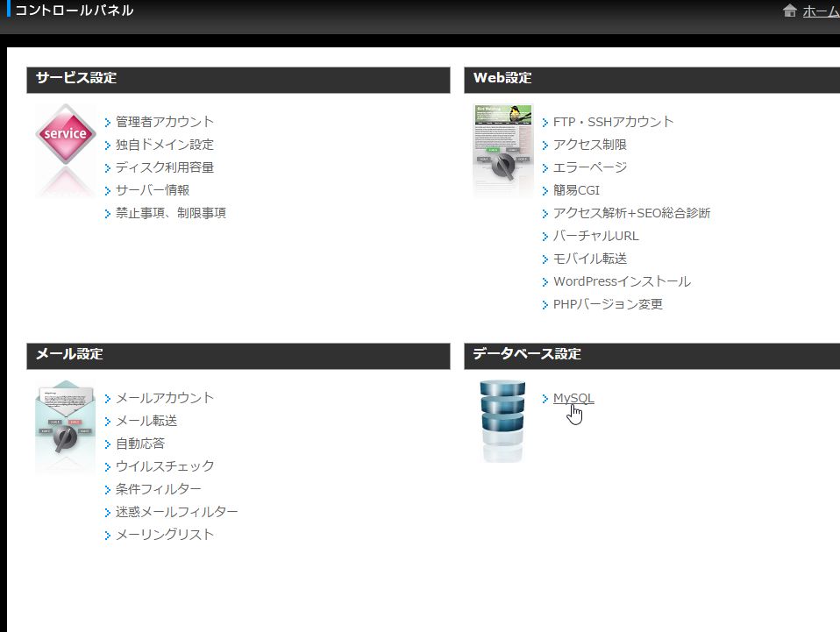Viewport: 840px width, 632px height.
Task: Click the コントロールパネル title text
Action: tap(74, 11)
